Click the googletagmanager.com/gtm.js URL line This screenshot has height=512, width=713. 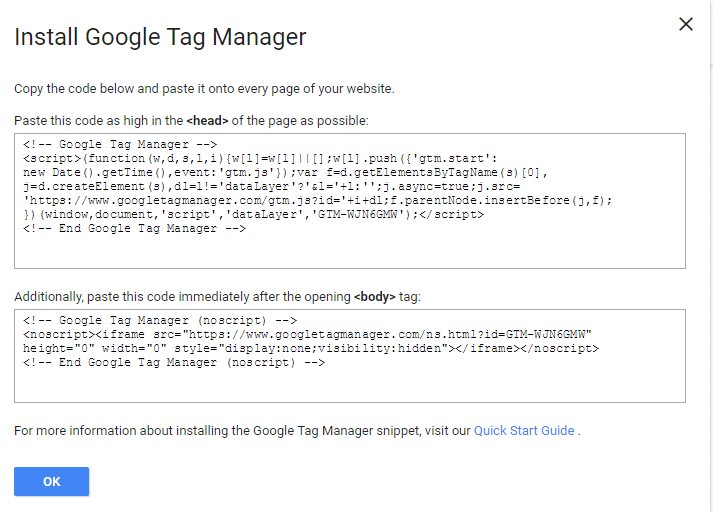(318, 201)
